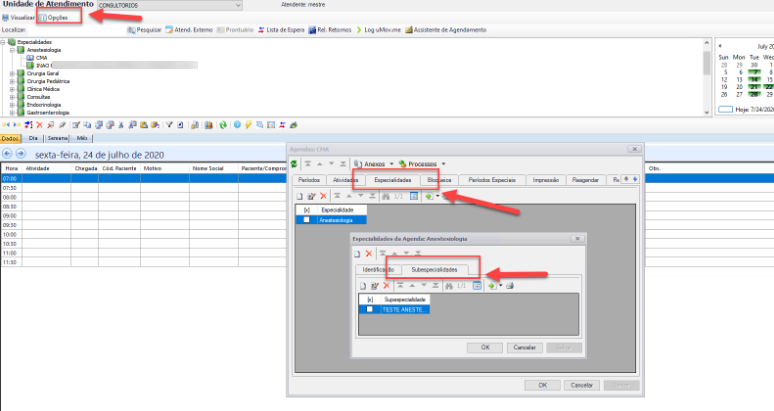Open the Impressão tab
This screenshot has width=774, height=411.
click(546, 180)
